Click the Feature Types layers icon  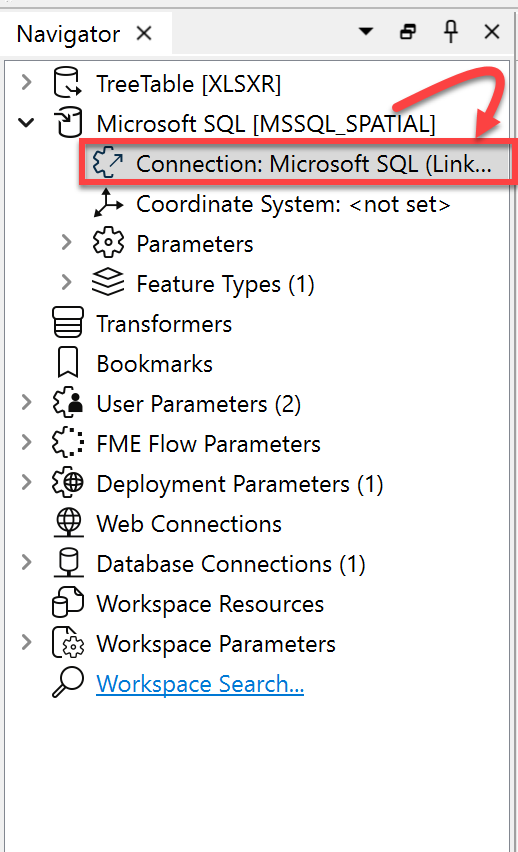tap(108, 283)
